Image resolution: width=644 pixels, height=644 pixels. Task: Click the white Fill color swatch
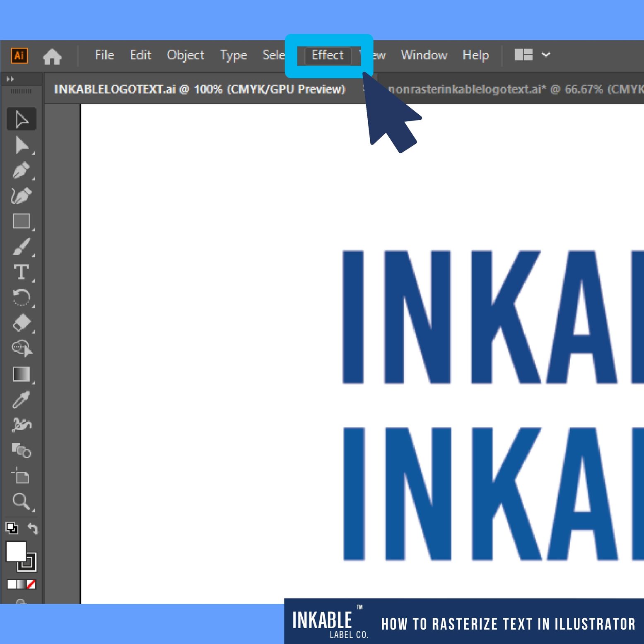15,552
